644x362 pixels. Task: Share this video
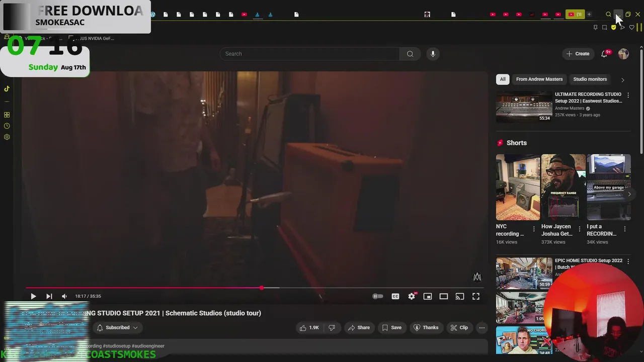coord(359,327)
